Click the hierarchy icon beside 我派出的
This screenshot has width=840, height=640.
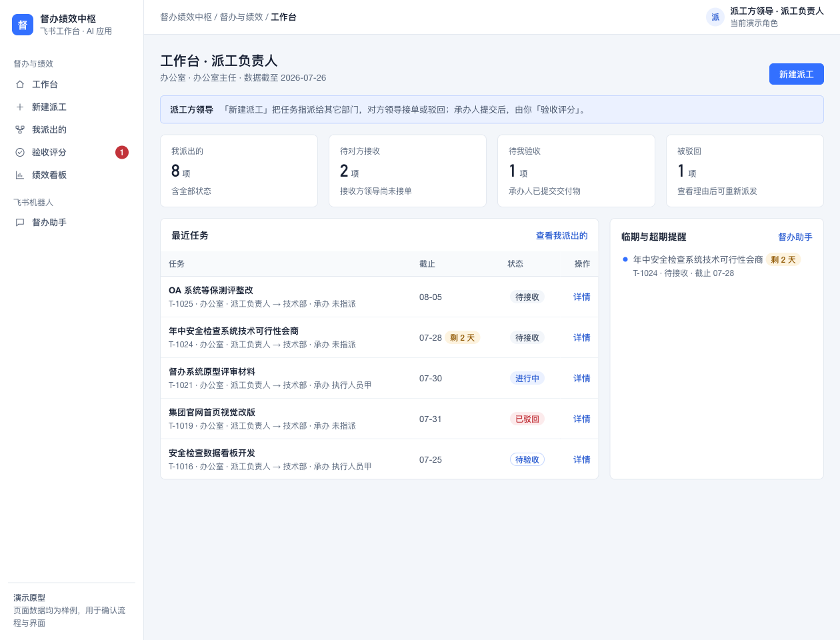pyautogui.click(x=20, y=130)
